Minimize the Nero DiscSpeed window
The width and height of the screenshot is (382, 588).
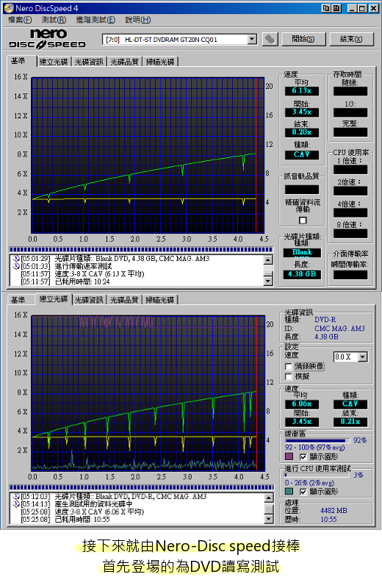click(351, 8)
